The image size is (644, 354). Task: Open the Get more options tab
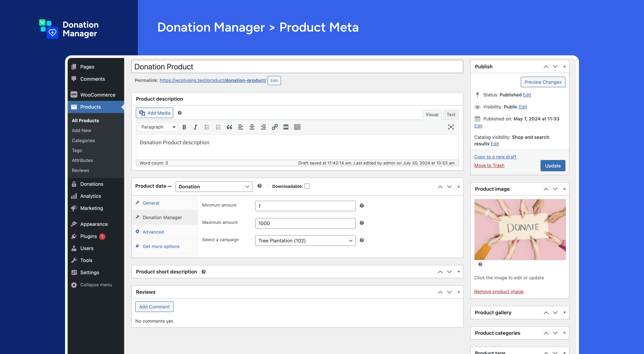(165, 246)
